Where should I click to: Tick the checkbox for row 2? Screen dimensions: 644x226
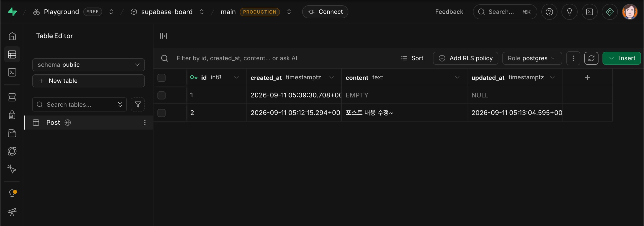click(x=162, y=113)
